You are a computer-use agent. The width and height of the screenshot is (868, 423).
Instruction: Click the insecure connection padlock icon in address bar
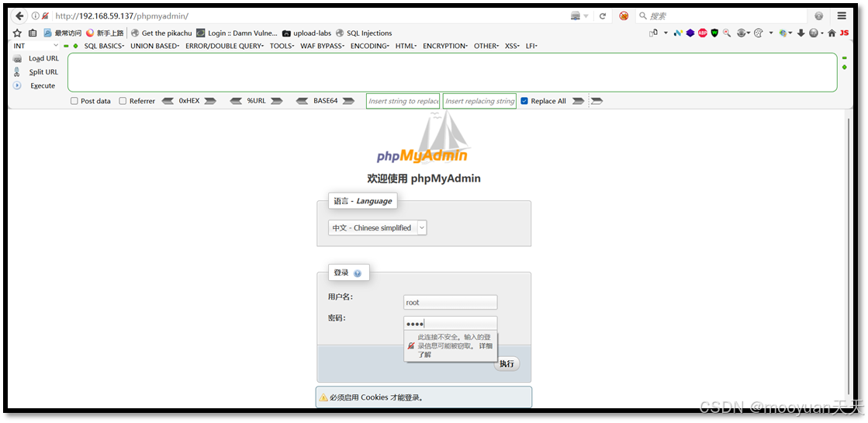click(x=46, y=16)
